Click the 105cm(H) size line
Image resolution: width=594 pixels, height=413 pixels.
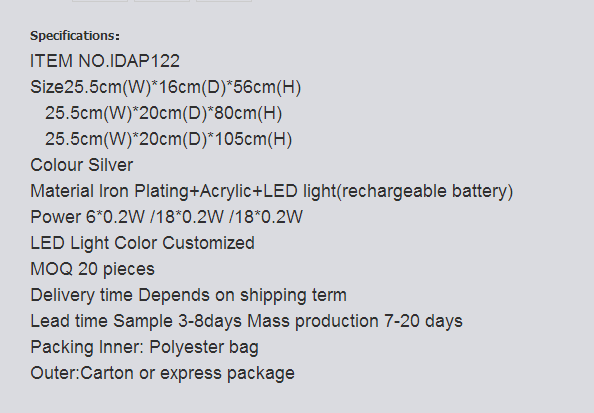169,139
